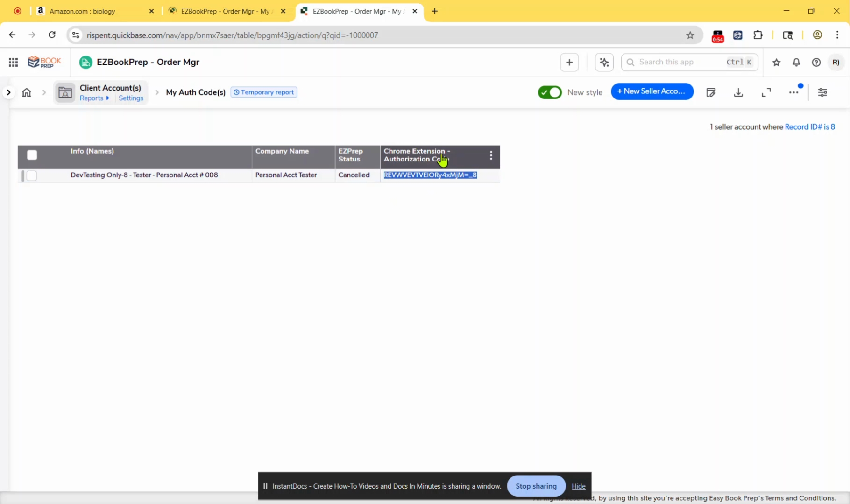Click the red recording extension icon

coord(718,36)
